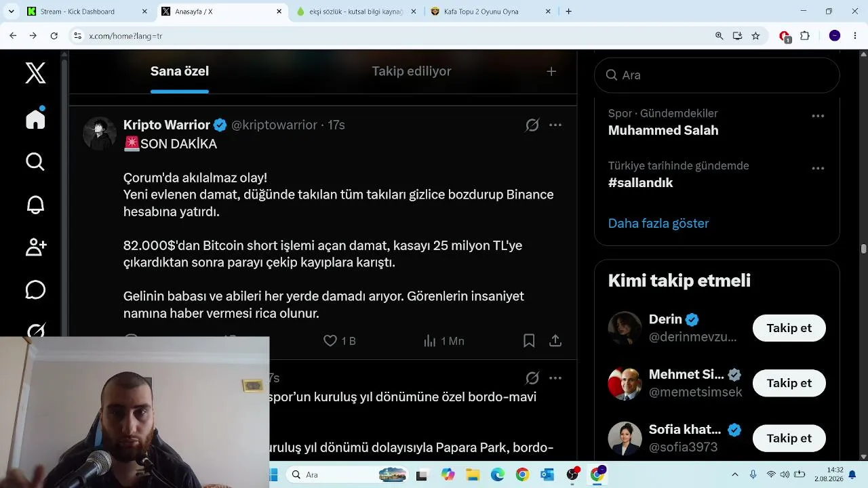The width and height of the screenshot is (868, 488).
Task: Open Chrome extensions puzzle menu
Action: click(x=806, y=36)
